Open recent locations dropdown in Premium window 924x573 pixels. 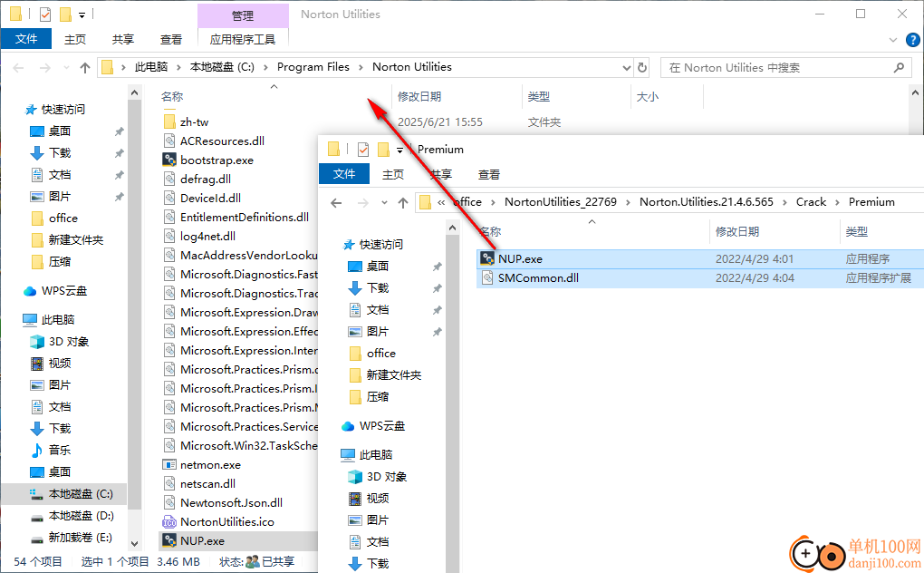coord(384,203)
